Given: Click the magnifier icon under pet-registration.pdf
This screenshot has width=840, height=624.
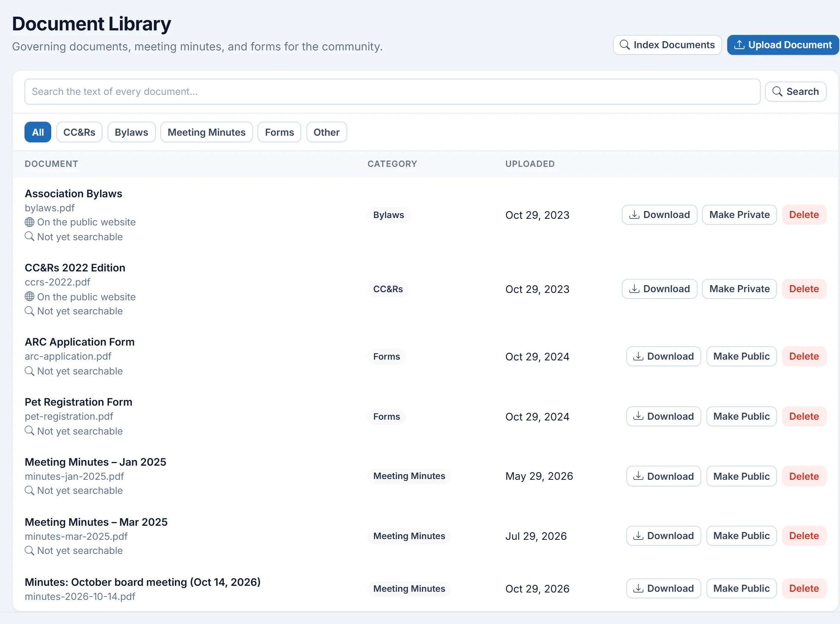Looking at the screenshot, I should click(29, 430).
